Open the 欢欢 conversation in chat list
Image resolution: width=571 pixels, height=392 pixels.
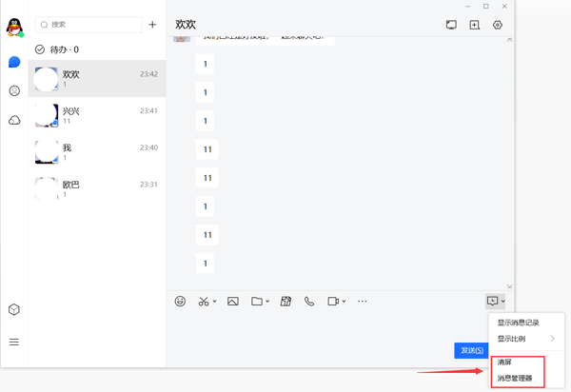[x=97, y=79]
